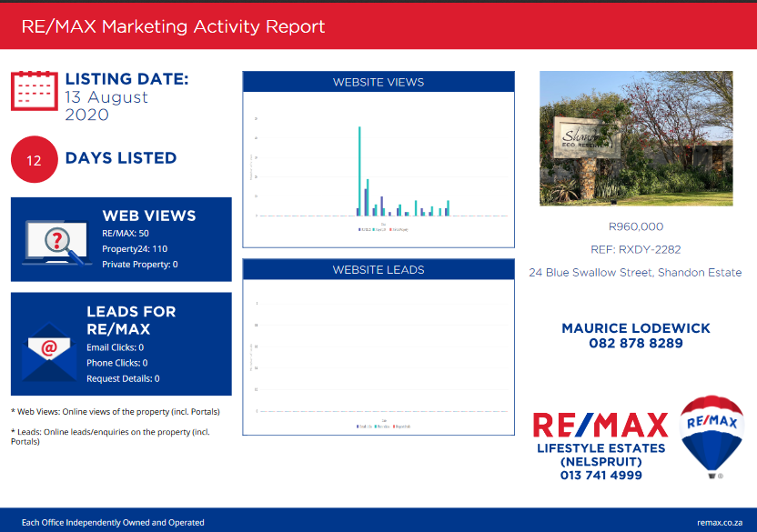Click the Website Leads chart header
Viewport: 757px width, 532px height.
tap(378, 270)
